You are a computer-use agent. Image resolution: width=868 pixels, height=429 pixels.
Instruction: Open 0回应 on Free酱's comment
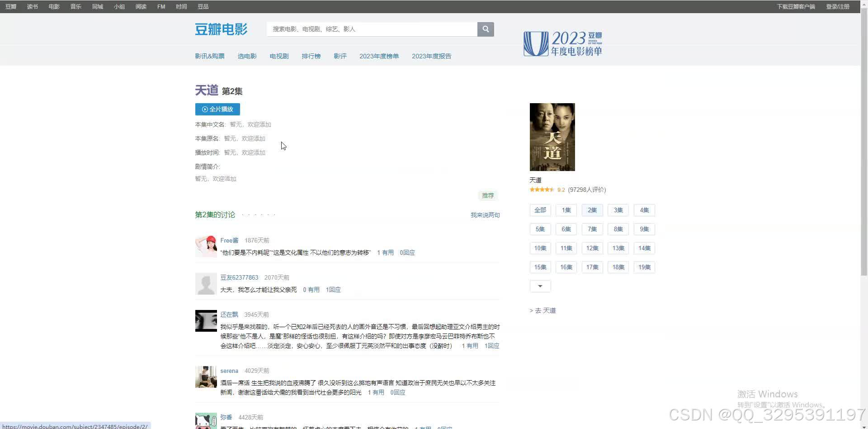click(x=407, y=253)
